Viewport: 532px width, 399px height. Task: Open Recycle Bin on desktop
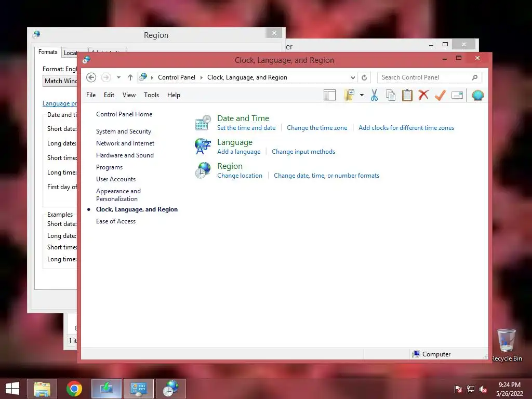(507, 345)
